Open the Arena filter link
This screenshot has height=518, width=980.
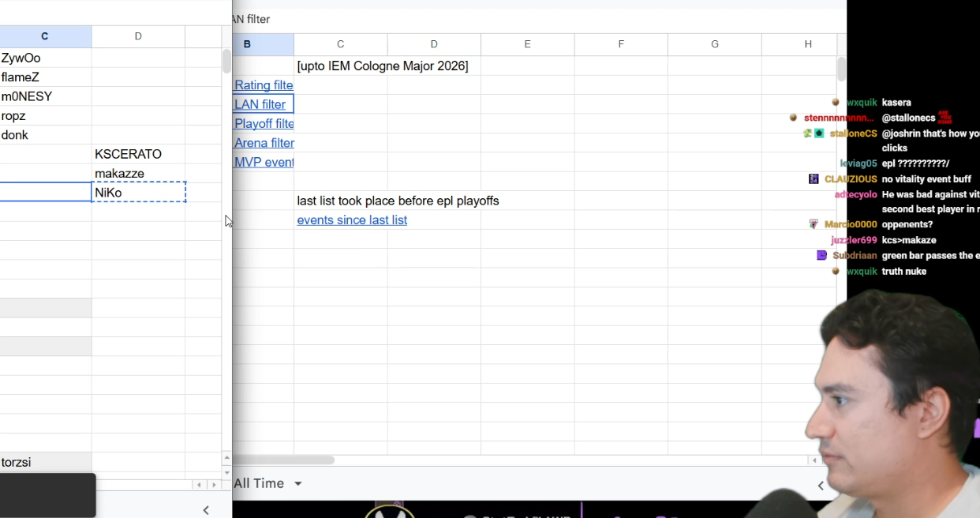[264, 143]
